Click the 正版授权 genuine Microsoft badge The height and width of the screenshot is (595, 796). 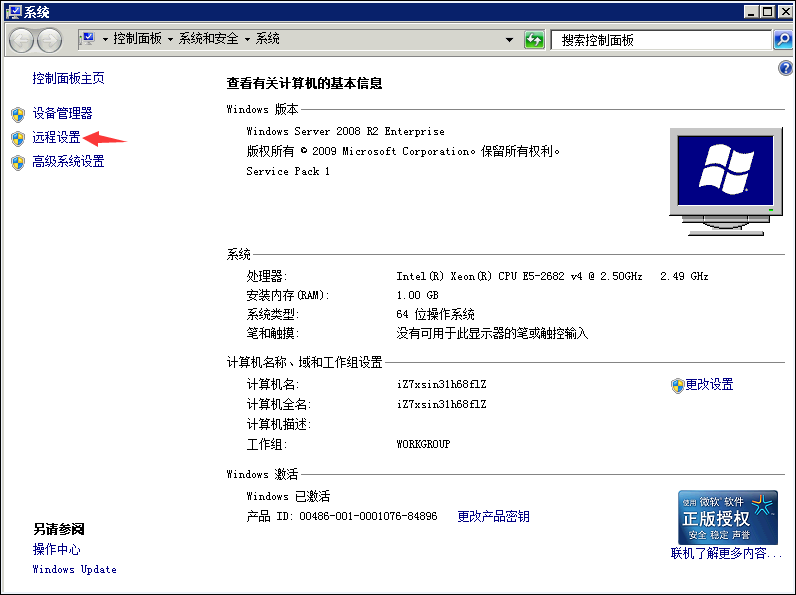727,517
